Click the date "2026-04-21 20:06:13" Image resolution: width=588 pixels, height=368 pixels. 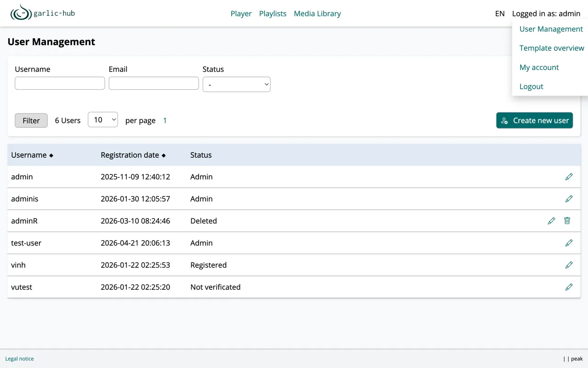click(x=136, y=243)
